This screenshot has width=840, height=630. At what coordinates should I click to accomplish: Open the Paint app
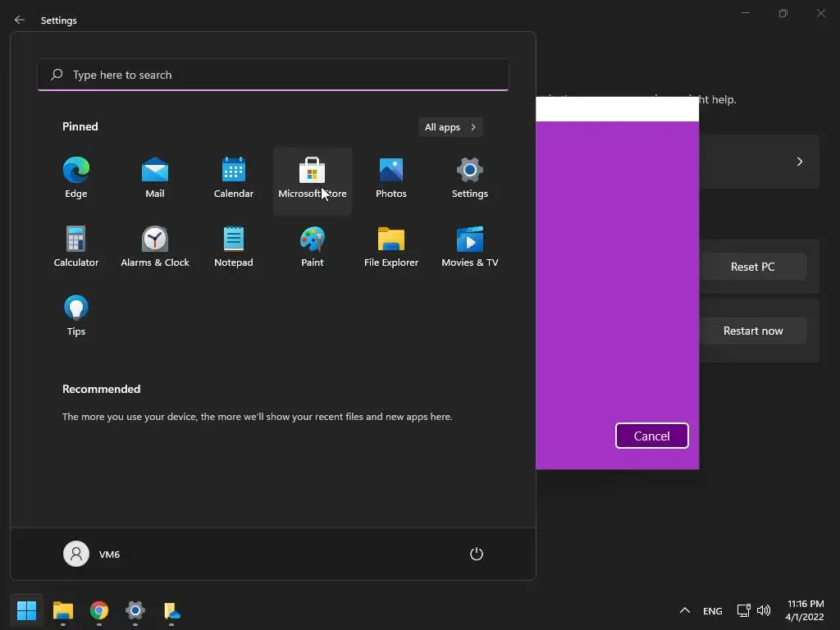pyautogui.click(x=313, y=247)
